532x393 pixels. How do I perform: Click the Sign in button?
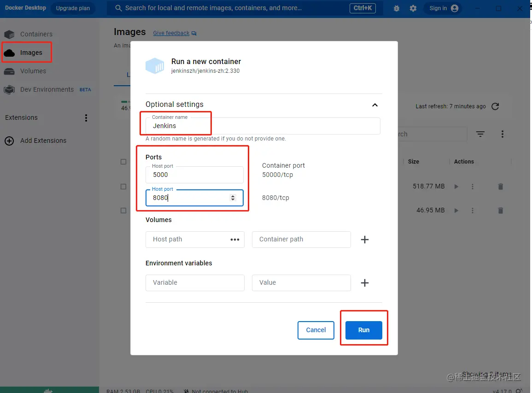[x=444, y=8]
